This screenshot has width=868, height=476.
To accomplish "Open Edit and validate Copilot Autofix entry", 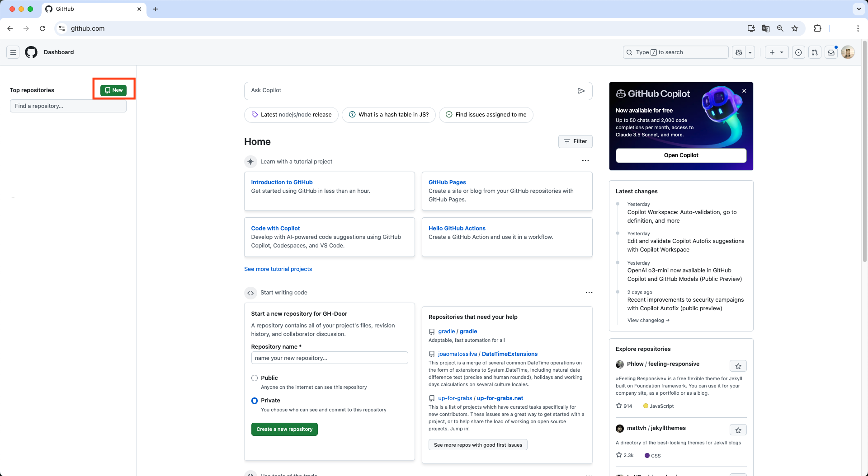I will tap(685, 245).
